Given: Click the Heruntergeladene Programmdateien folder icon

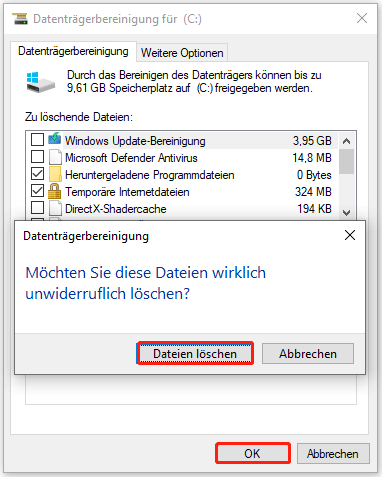Looking at the screenshot, I should coord(55,174).
